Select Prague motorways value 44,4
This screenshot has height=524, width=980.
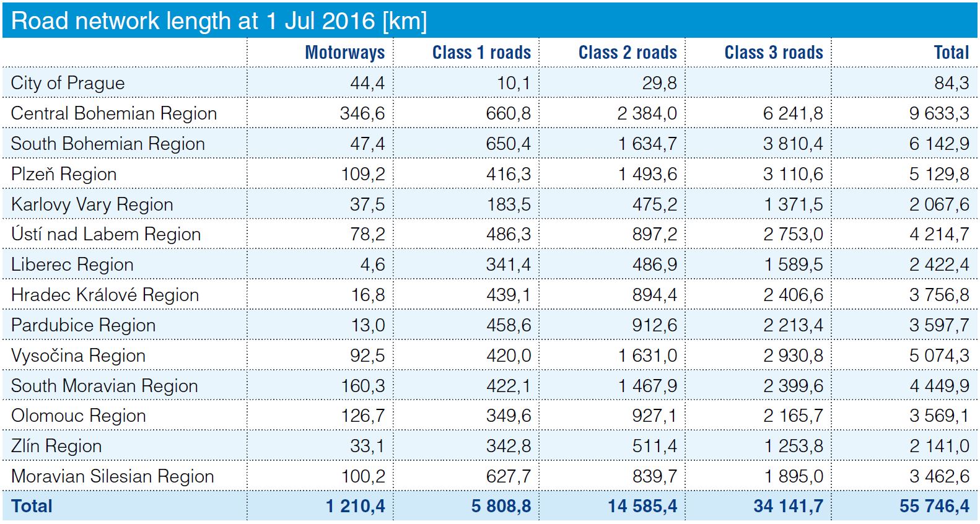(367, 83)
